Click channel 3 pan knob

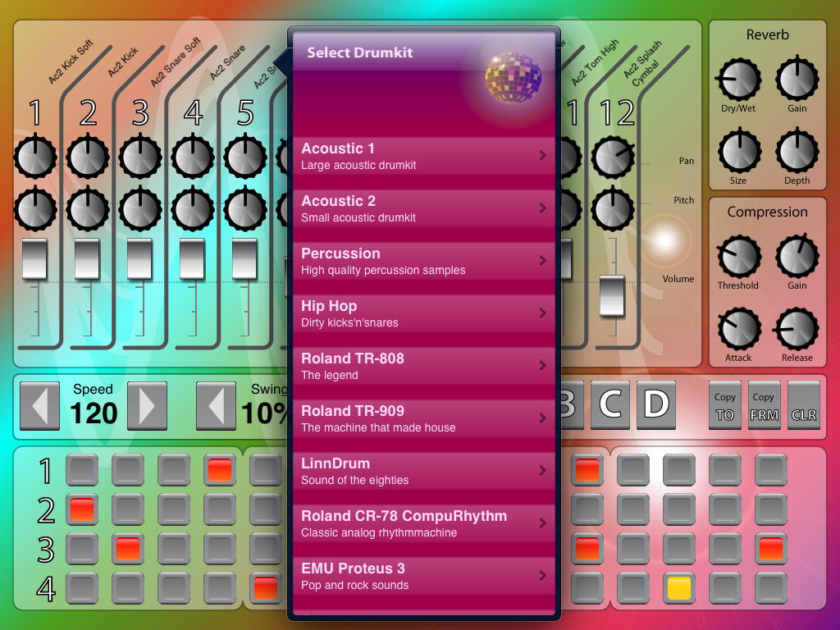tap(140, 157)
